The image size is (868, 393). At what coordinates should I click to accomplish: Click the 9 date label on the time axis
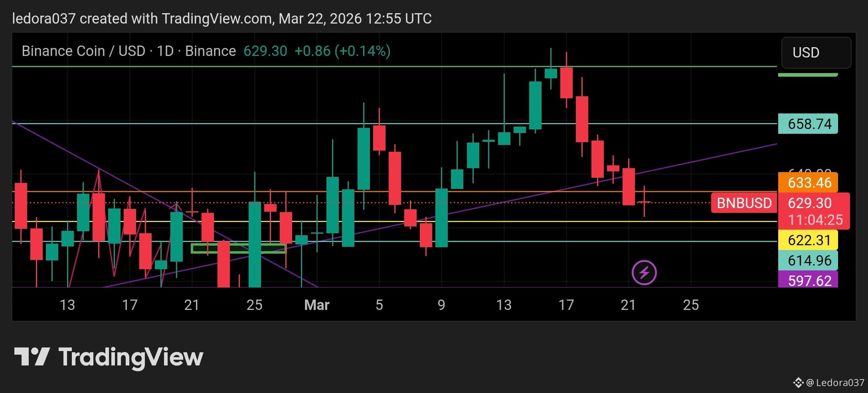click(441, 305)
